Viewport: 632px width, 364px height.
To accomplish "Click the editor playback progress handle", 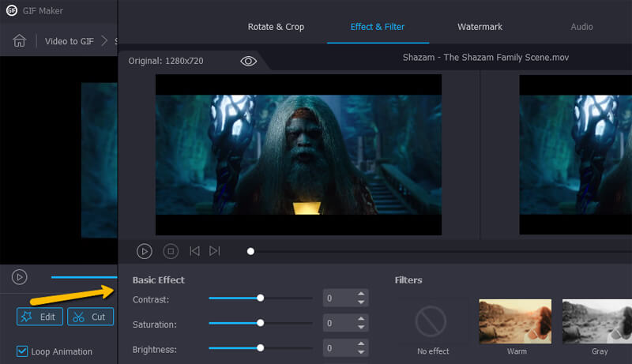I will coord(250,251).
